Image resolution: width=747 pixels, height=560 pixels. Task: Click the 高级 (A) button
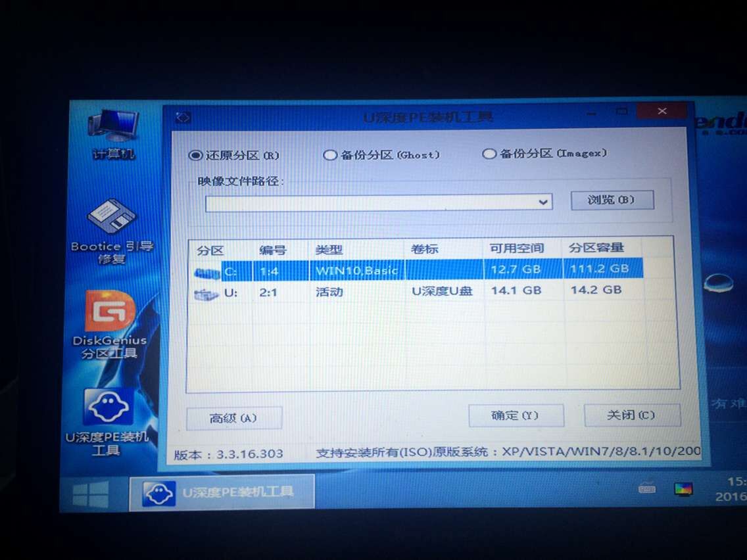(234, 419)
